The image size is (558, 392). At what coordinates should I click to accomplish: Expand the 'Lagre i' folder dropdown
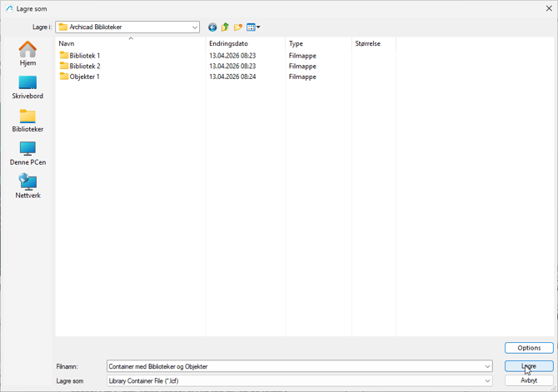pyautogui.click(x=194, y=27)
